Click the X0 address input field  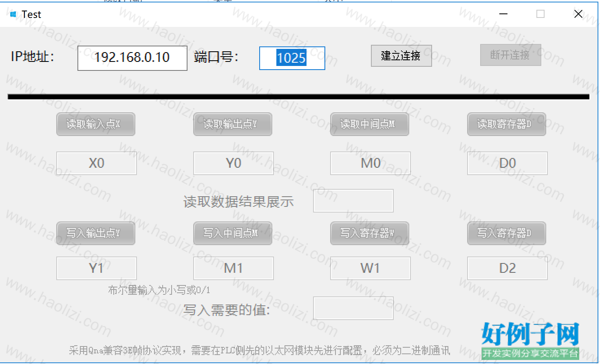[x=97, y=163]
